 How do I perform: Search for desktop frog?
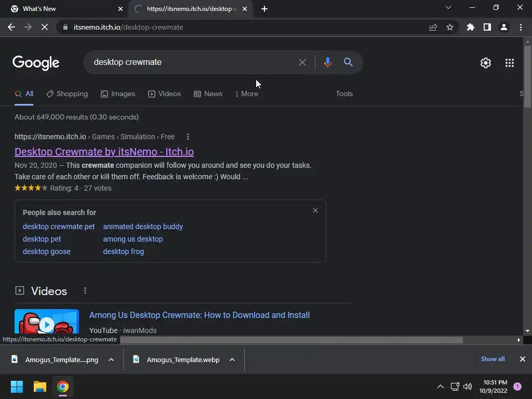[x=124, y=252]
